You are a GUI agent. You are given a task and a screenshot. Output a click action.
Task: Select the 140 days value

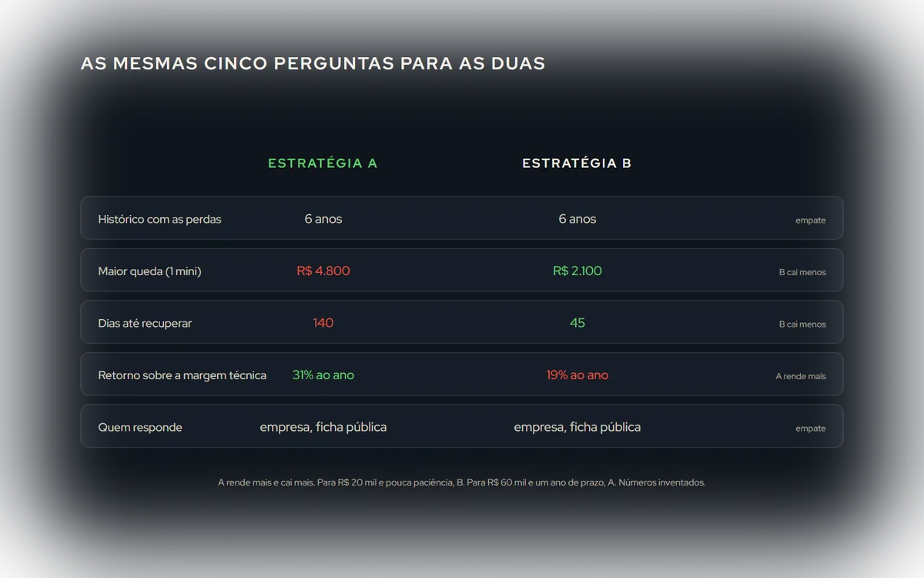coord(323,323)
